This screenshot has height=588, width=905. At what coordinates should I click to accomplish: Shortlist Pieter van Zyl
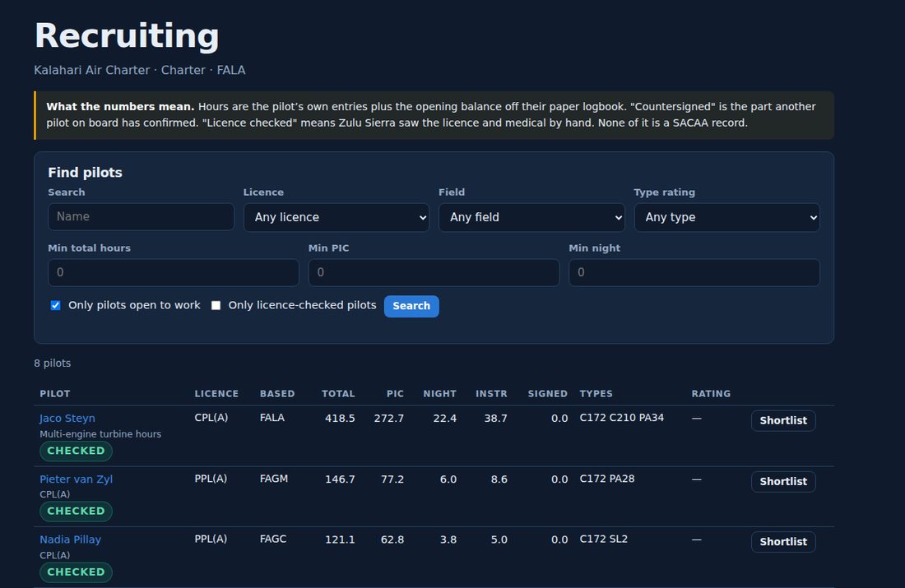coord(783,481)
